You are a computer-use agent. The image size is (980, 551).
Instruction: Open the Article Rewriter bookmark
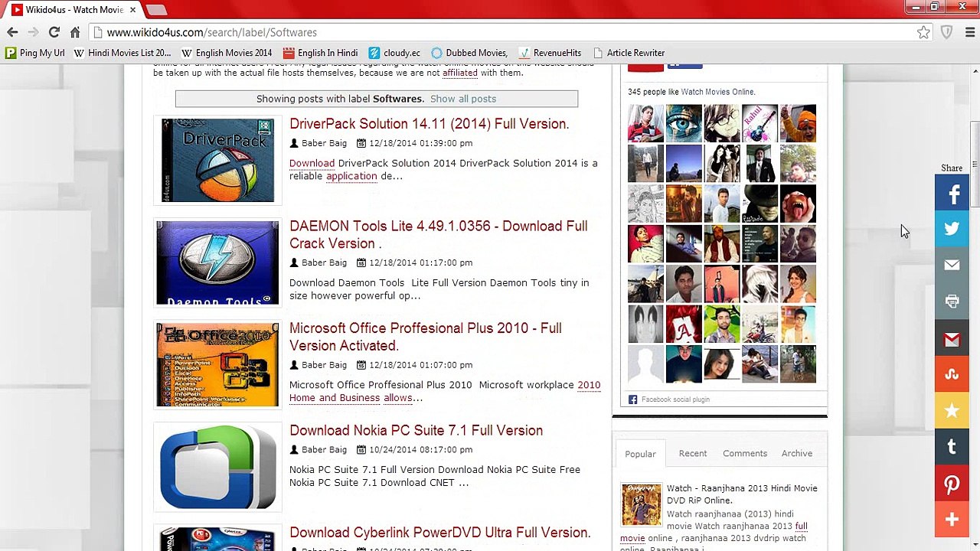pyautogui.click(x=629, y=53)
